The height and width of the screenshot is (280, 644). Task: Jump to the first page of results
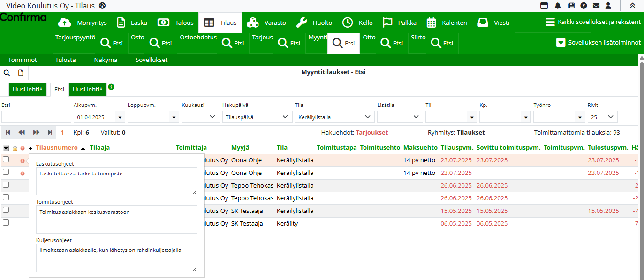click(8, 133)
